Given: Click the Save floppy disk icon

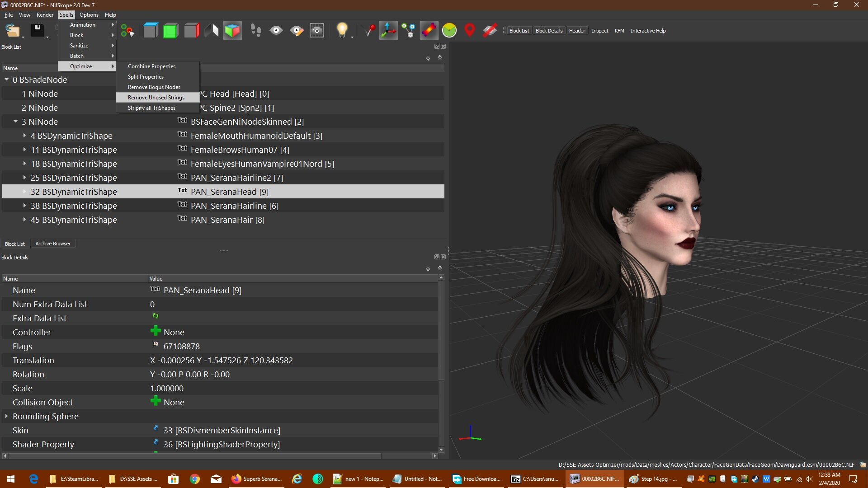Looking at the screenshot, I should pyautogui.click(x=37, y=31).
